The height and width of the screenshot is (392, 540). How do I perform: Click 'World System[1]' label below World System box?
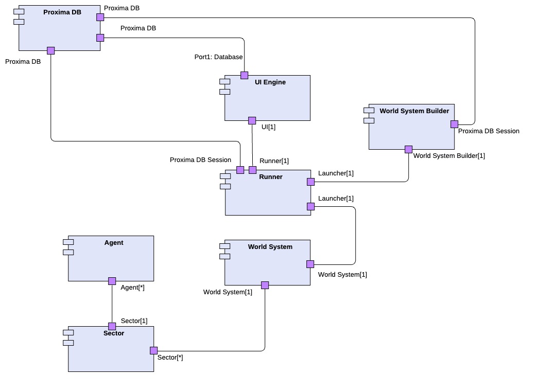[228, 292]
